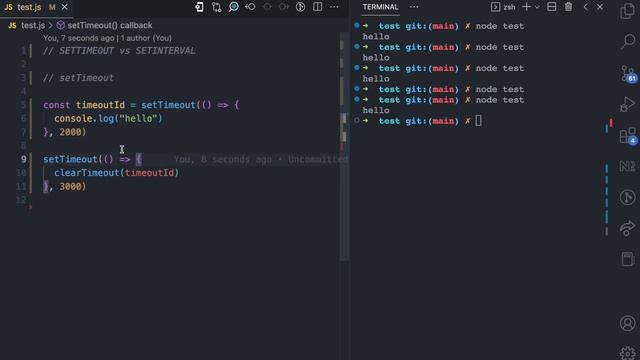Screen dimensions: 640x360
Task: Click the Open Changes file icon in editor toolbar
Action: pyautogui.click(x=199, y=7)
